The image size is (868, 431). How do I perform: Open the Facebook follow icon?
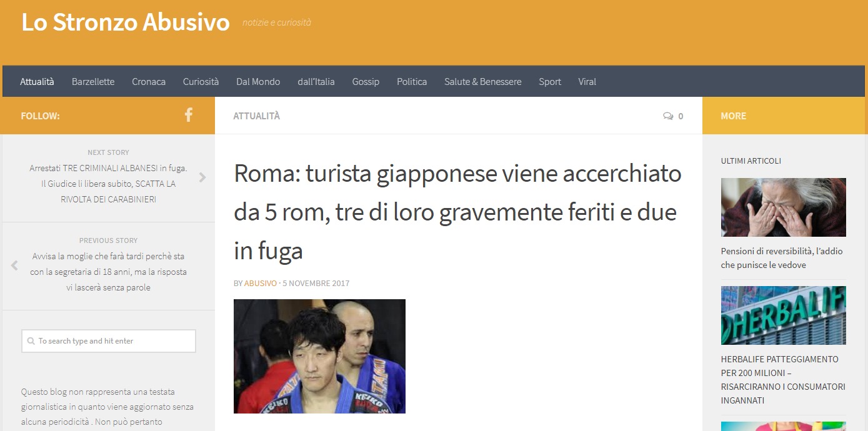tap(188, 115)
